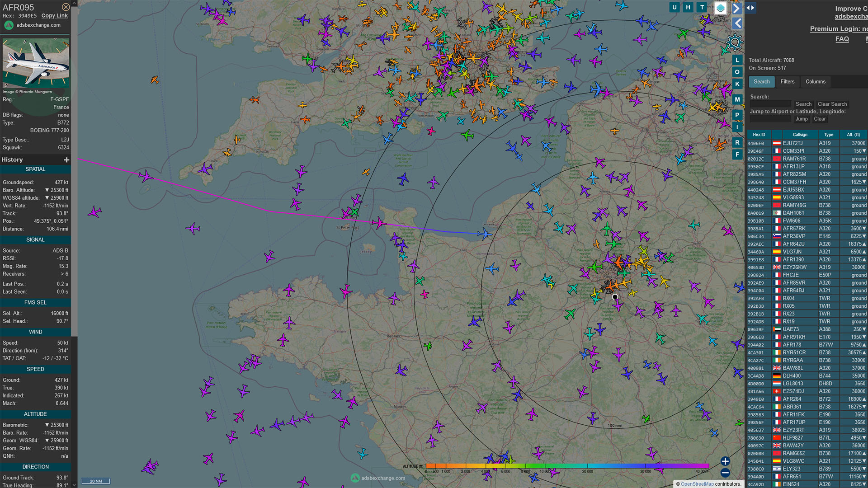Screen dimensions: 868x488
Task: Open the adsbexchange.com link in left panel
Action: pyautogui.click(x=38, y=25)
